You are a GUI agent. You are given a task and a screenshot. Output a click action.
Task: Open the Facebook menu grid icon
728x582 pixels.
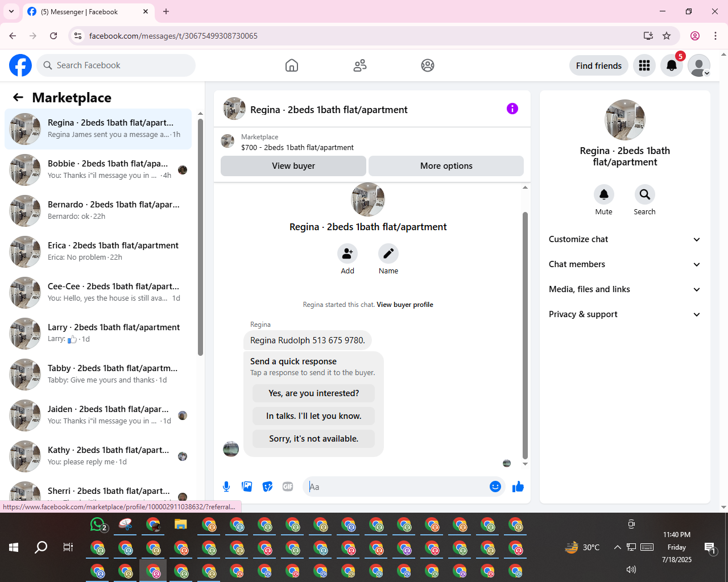click(644, 65)
